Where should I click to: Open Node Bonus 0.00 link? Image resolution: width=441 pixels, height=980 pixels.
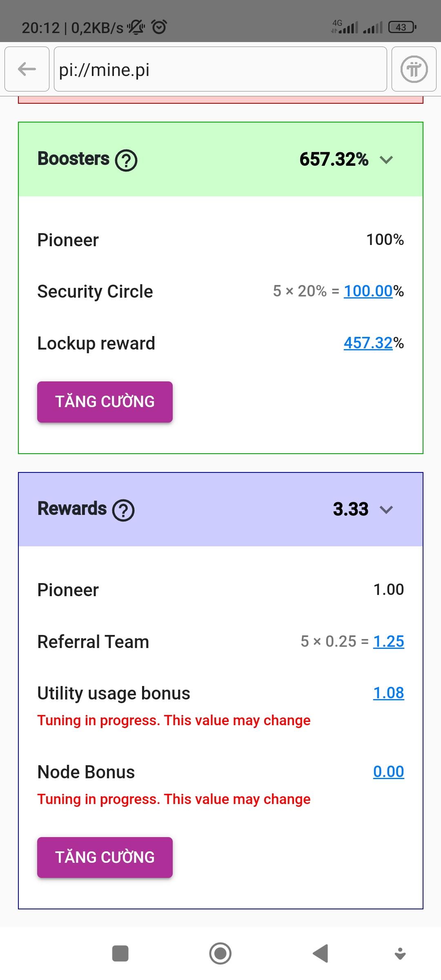pos(388,772)
